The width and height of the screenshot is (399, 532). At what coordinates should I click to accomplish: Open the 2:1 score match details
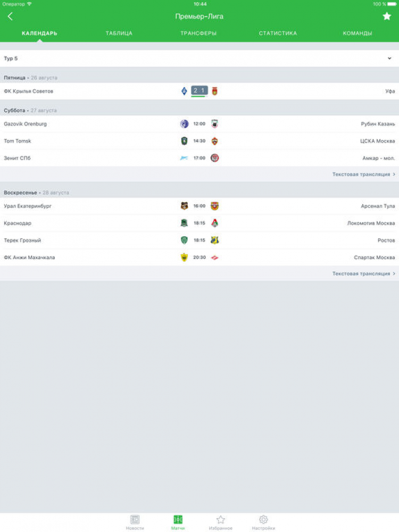click(x=199, y=91)
